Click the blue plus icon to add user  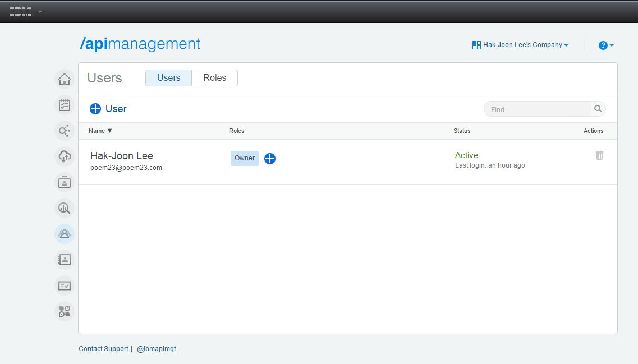pos(95,109)
